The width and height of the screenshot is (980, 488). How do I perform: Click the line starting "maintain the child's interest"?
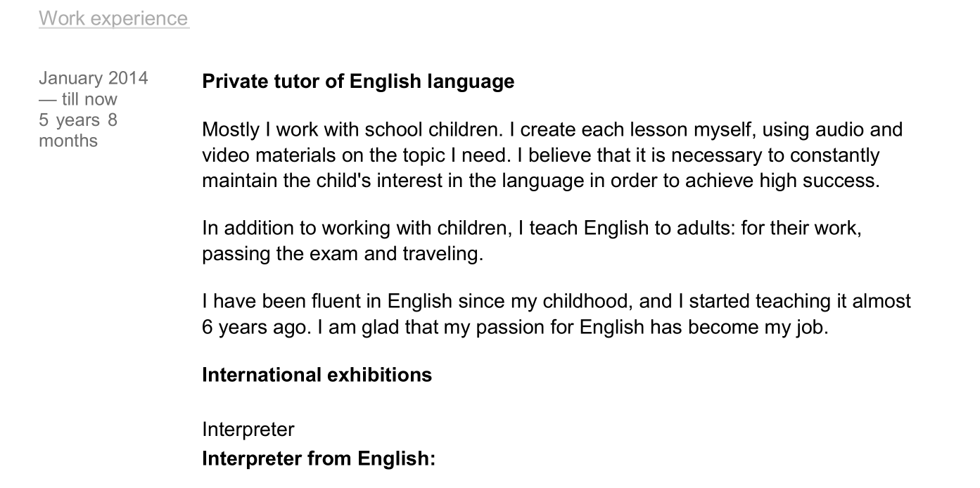(x=541, y=180)
